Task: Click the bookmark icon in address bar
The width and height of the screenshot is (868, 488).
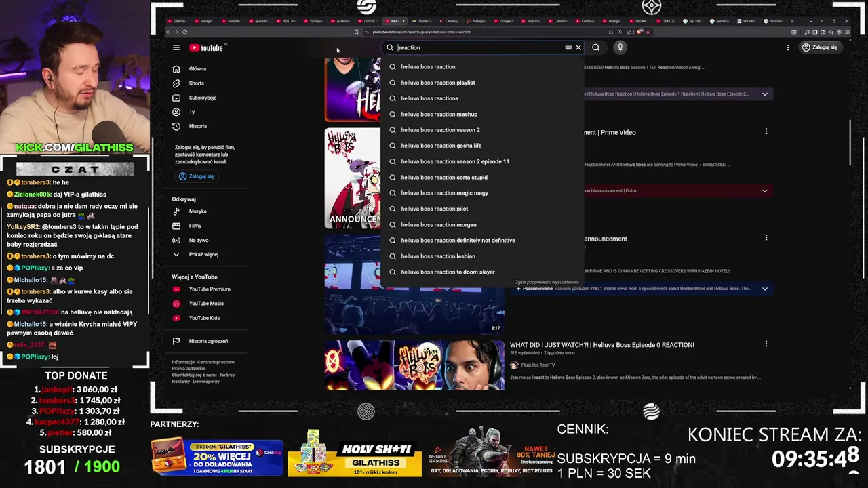Action: (356, 32)
